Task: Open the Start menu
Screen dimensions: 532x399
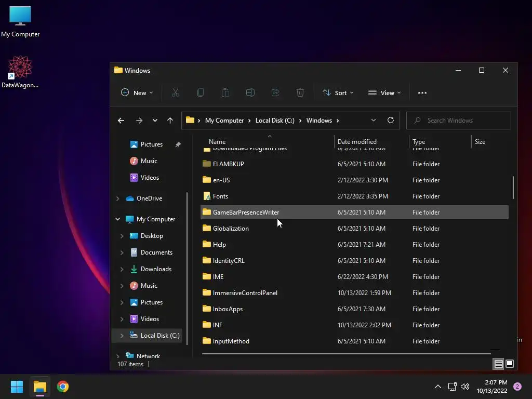Action: pyautogui.click(x=17, y=387)
